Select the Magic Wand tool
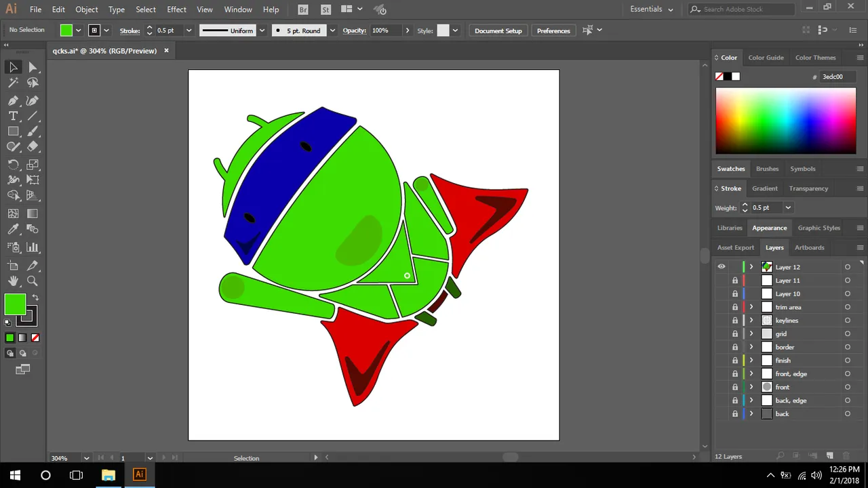Screen dimensions: 868x488 point(13,83)
